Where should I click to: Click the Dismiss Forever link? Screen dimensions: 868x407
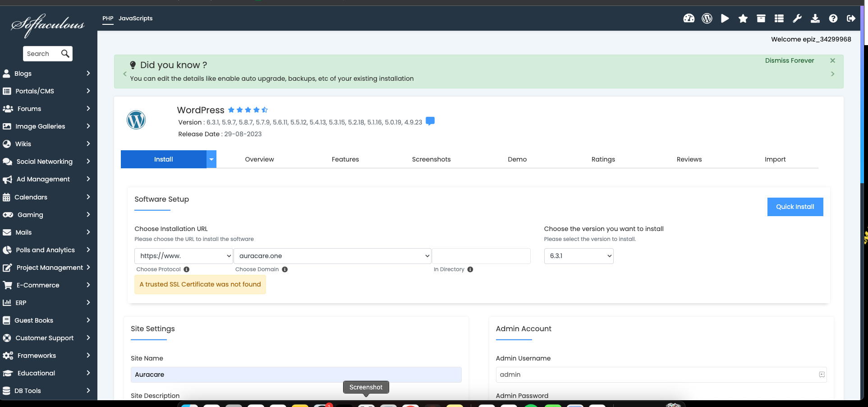[789, 60]
